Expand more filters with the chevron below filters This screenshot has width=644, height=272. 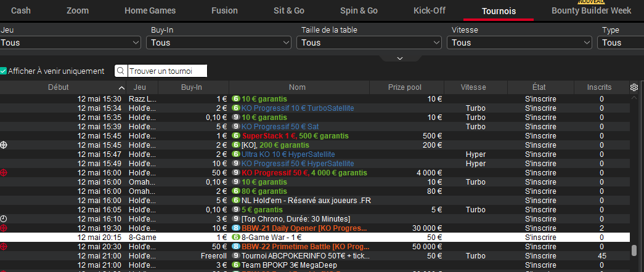(x=400, y=58)
